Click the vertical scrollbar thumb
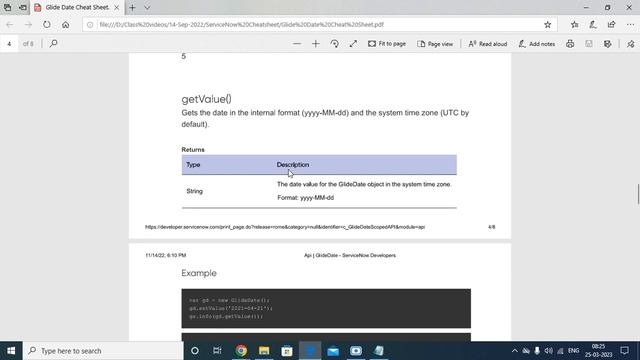Screen dimensions: 640x360 [638, 193]
